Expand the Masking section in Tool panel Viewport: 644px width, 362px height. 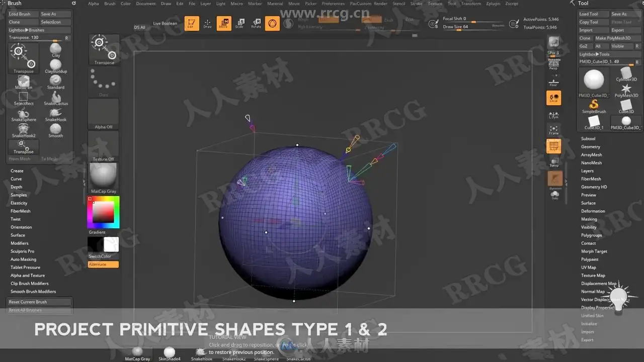tap(589, 219)
